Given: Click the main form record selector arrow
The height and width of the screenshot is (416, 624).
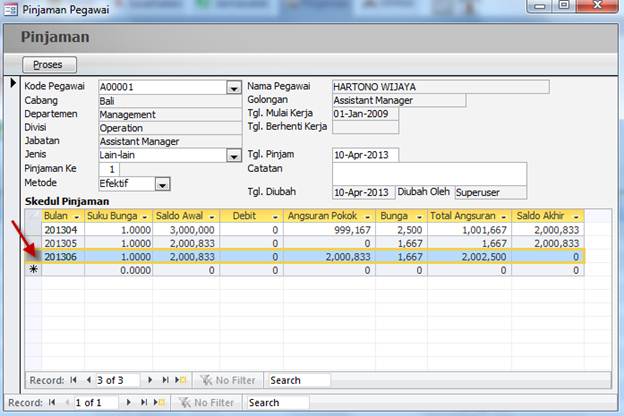Looking at the screenshot, I should [x=13, y=83].
